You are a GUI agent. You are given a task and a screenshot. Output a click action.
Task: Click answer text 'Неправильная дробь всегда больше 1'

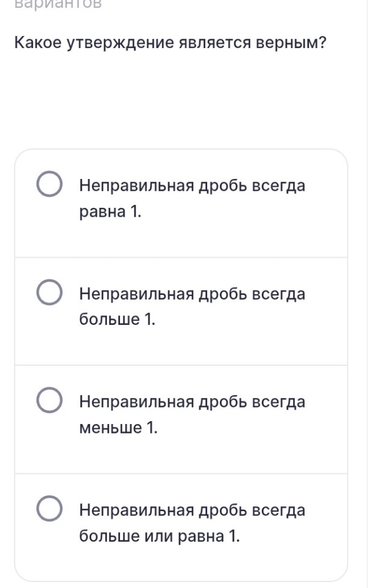point(192,306)
